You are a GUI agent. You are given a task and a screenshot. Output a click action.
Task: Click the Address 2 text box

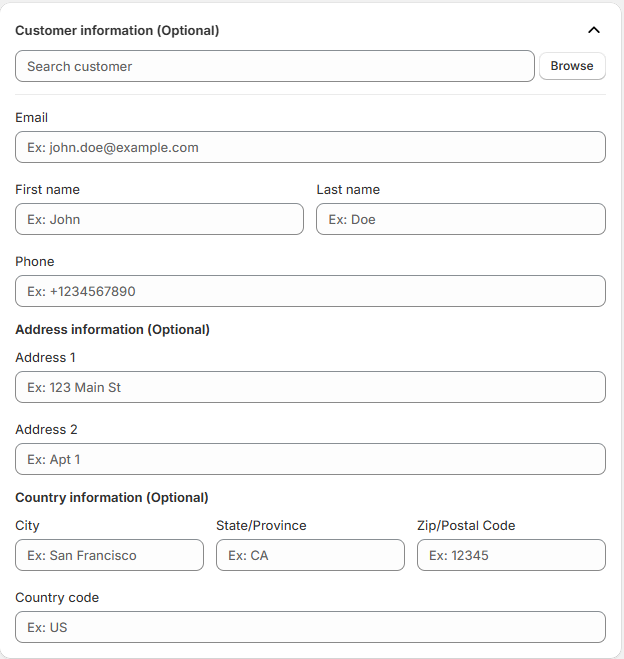coord(310,459)
